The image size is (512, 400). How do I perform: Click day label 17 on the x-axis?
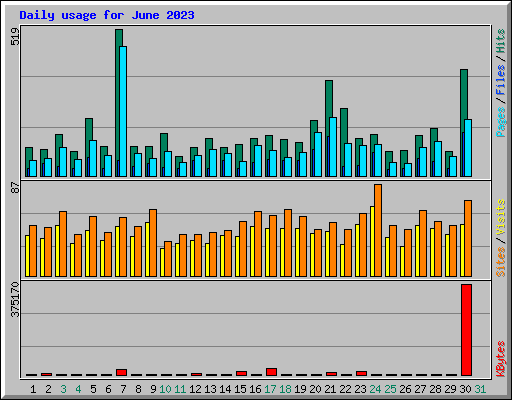pyautogui.click(x=270, y=389)
